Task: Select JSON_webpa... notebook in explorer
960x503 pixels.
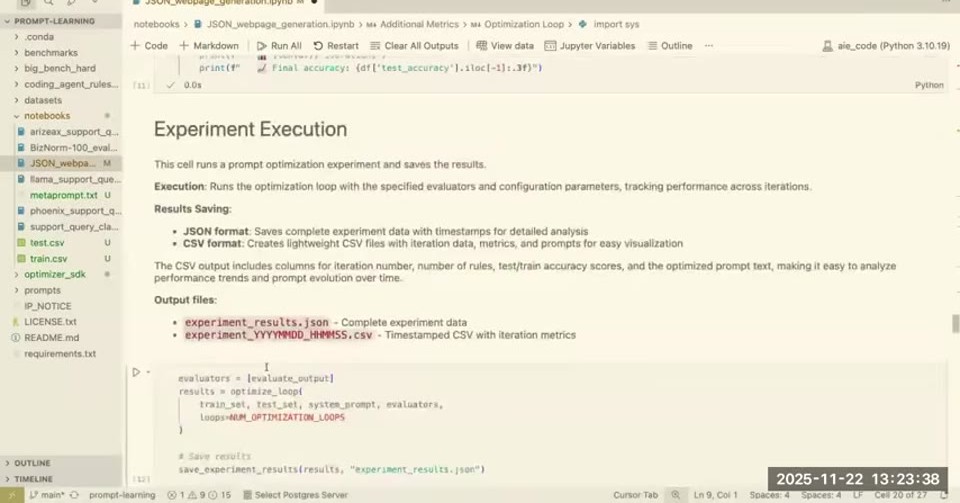Action: pos(61,163)
